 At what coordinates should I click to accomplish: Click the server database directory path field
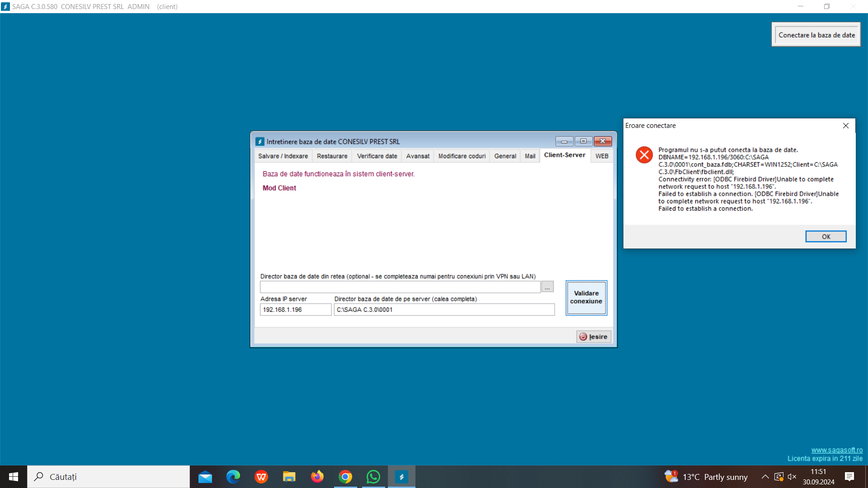(444, 310)
